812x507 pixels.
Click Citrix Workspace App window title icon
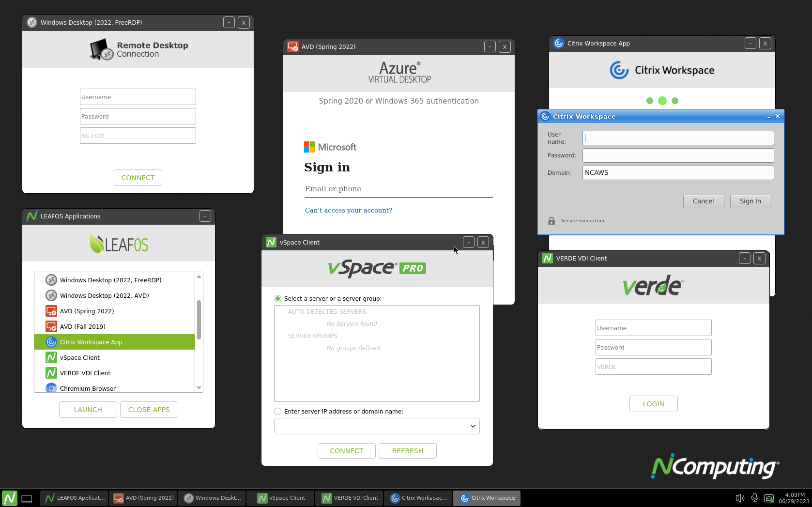[559, 43]
